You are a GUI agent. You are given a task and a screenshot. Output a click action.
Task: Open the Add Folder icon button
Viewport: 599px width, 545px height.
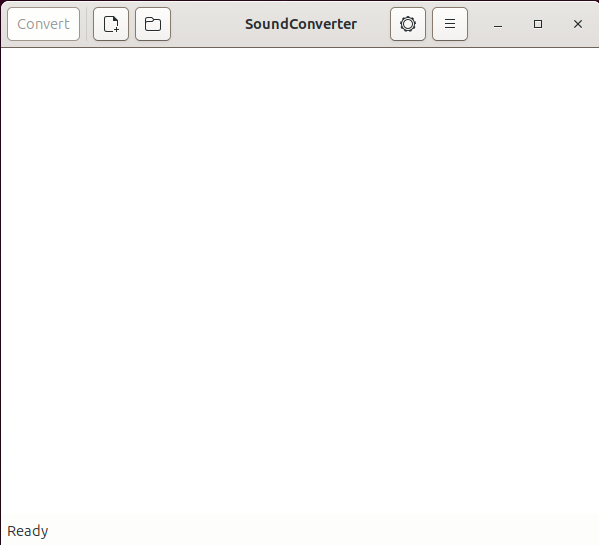tap(153, 24)
